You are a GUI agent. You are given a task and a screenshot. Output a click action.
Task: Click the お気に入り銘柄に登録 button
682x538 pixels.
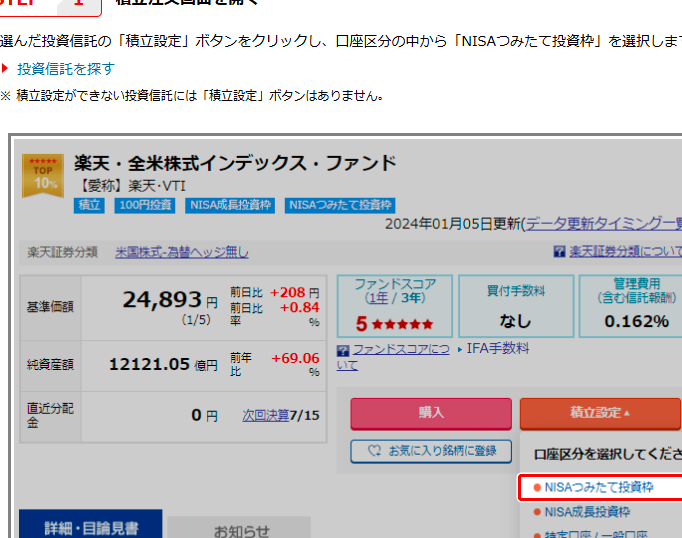point(431,451)
